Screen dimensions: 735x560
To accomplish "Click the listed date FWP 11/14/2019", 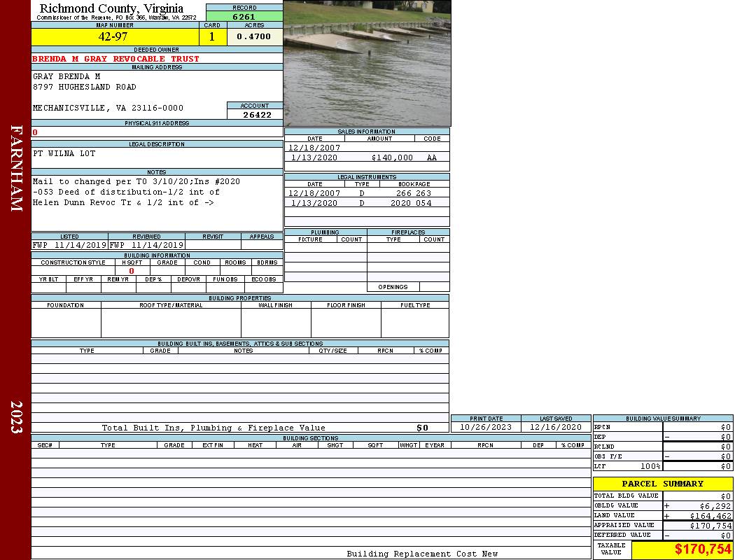I will click(x=69, y=245).
